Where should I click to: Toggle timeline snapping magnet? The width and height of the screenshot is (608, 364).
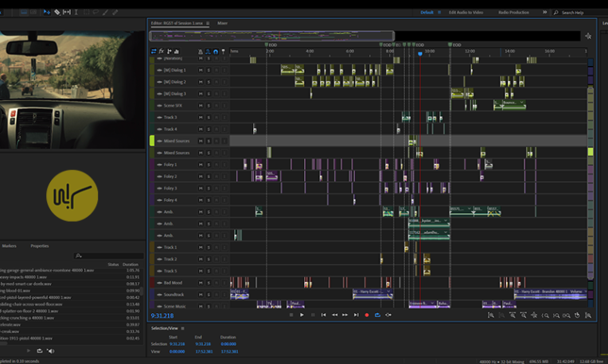coord(216,51)
